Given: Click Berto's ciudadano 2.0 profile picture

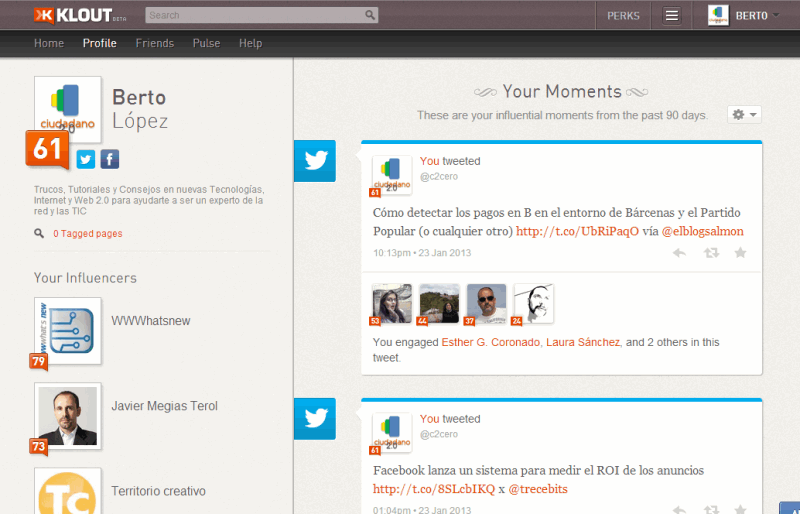Looking at the screenshot, I should tap(67, 109).
